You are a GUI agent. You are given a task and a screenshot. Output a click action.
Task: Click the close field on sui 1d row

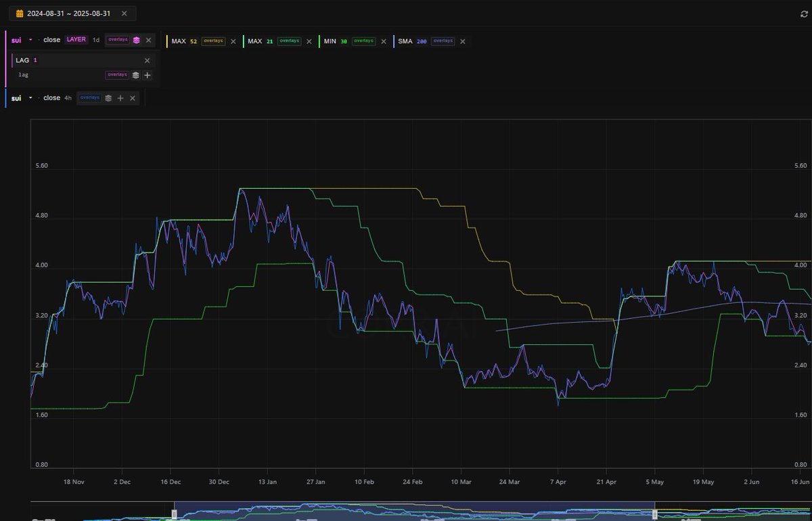tap(51, 41)
